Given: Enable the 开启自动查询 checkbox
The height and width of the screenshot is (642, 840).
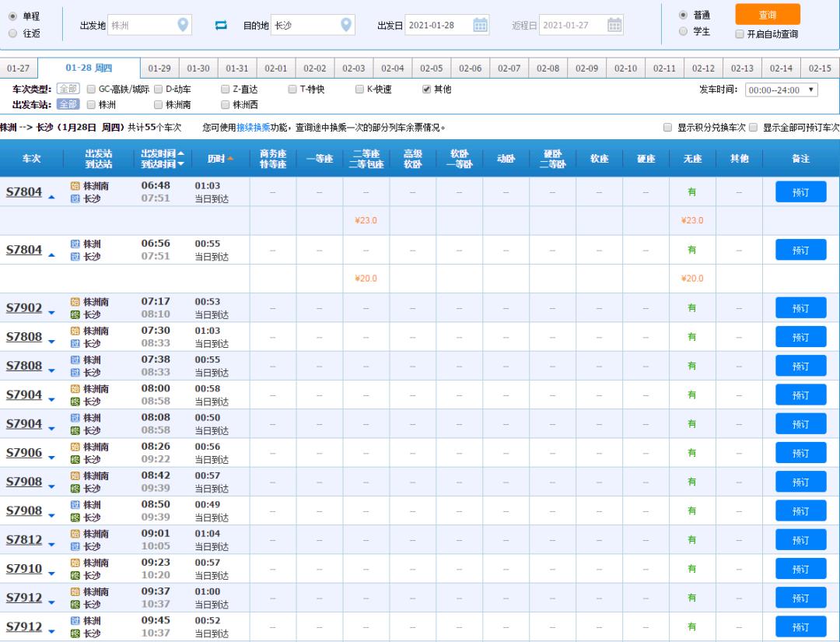Looking at the screenshot, I should coord(740,33).
